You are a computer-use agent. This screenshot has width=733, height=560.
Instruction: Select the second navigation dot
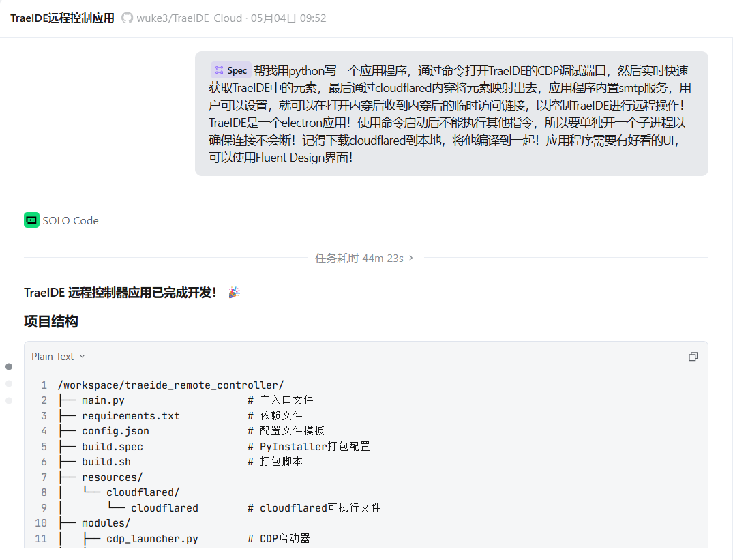tap(8, 384)
